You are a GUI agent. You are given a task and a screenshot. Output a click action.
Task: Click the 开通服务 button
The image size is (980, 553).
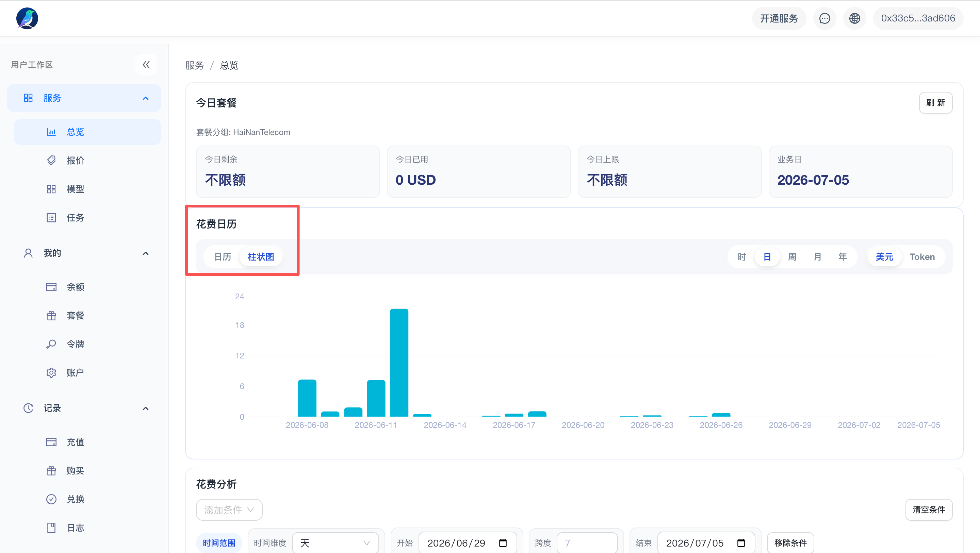[x=779, y=18]
